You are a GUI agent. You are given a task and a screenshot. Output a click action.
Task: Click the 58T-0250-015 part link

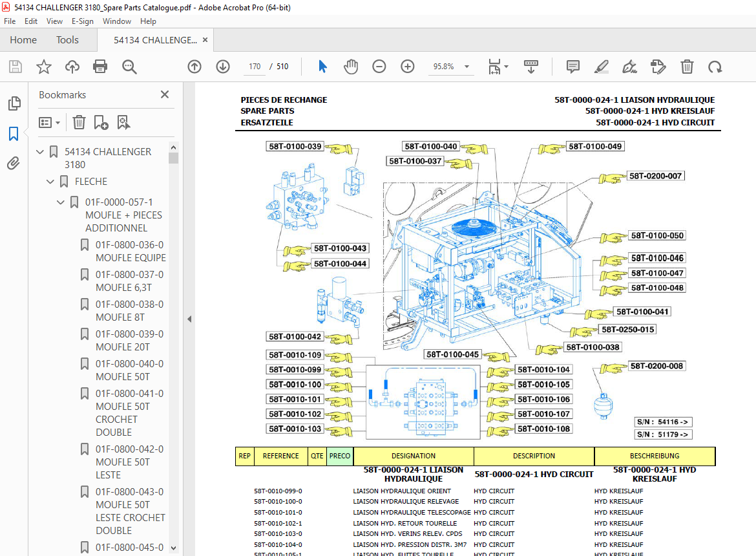628,329
